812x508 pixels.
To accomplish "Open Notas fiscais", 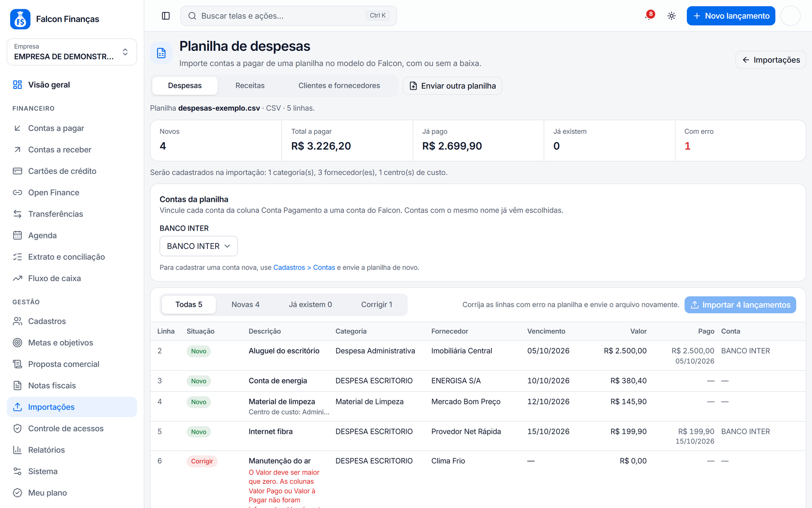I will tap(72, 386).
